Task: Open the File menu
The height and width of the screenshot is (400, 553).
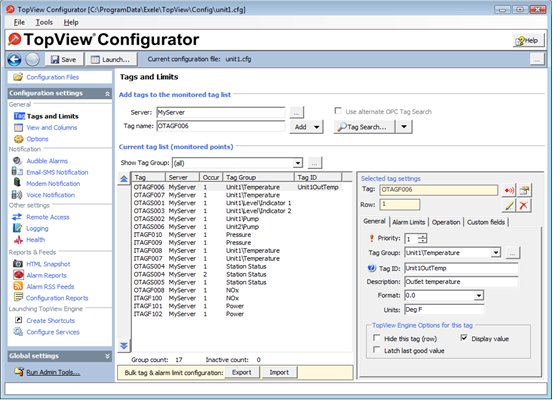Action: (x=19, y=22)
